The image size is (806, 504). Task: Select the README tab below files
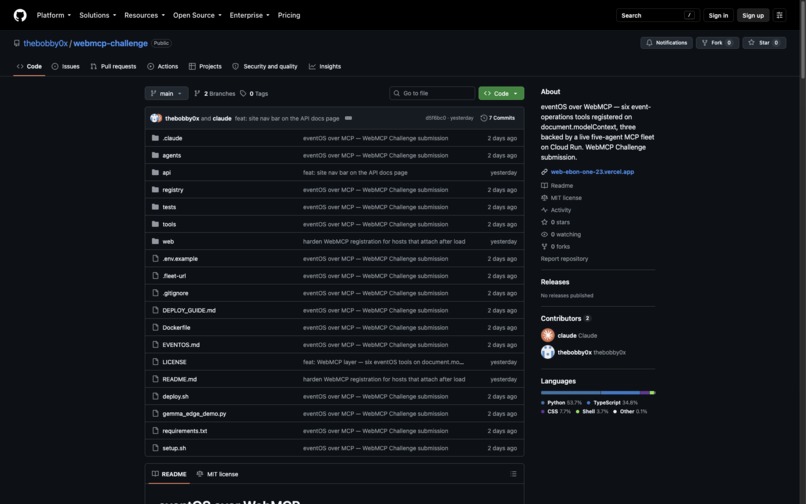coord(169,474)
